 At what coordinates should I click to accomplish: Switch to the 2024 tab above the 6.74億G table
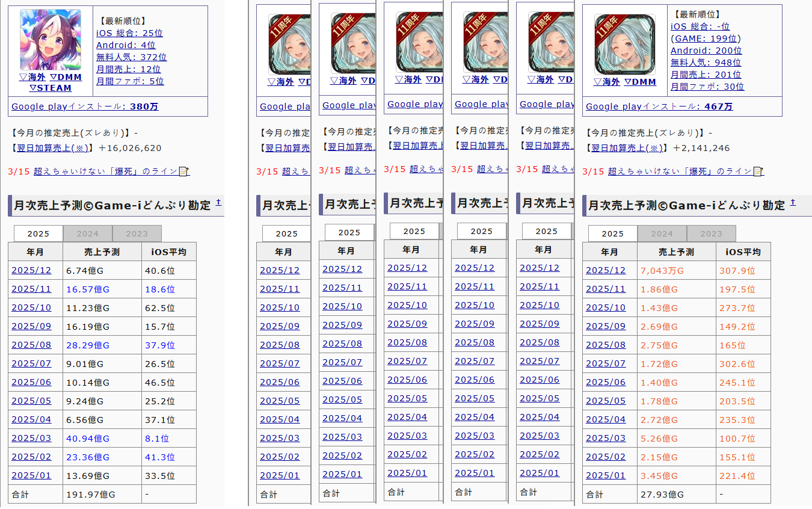coord(88,234)
